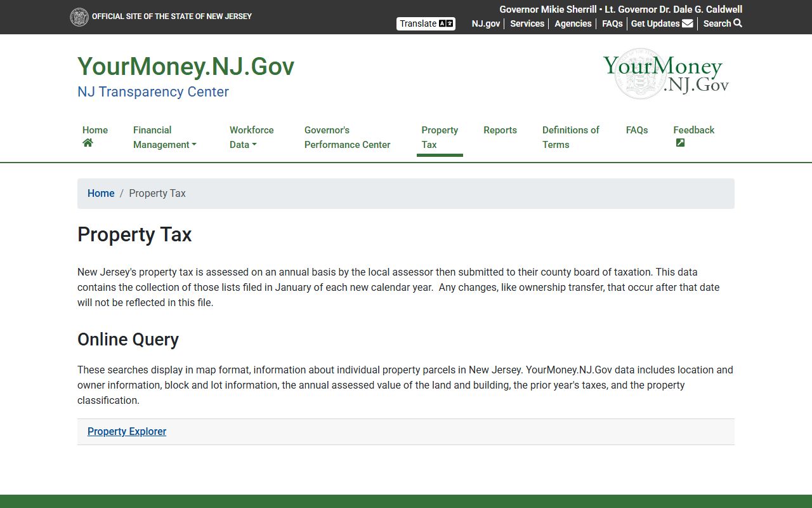Open the FAQs item in main navigation
812x508 pixels.
tap(637, 130)
